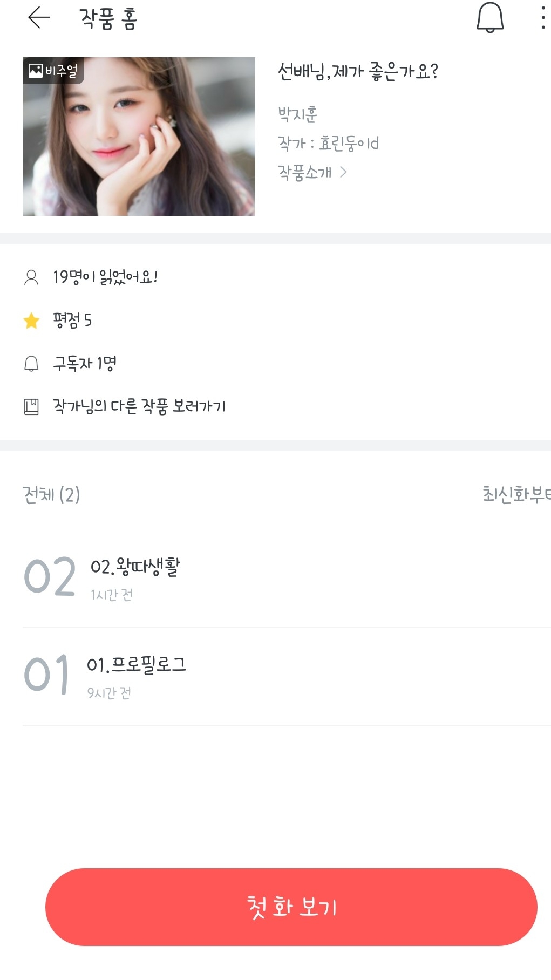
Task: Tap the 비주얼 image badge icon
Action: click(36, 71)
